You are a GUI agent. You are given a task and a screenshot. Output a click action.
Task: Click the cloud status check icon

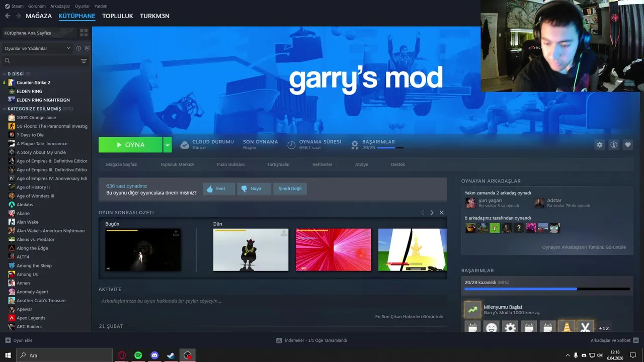pos(185,145)
